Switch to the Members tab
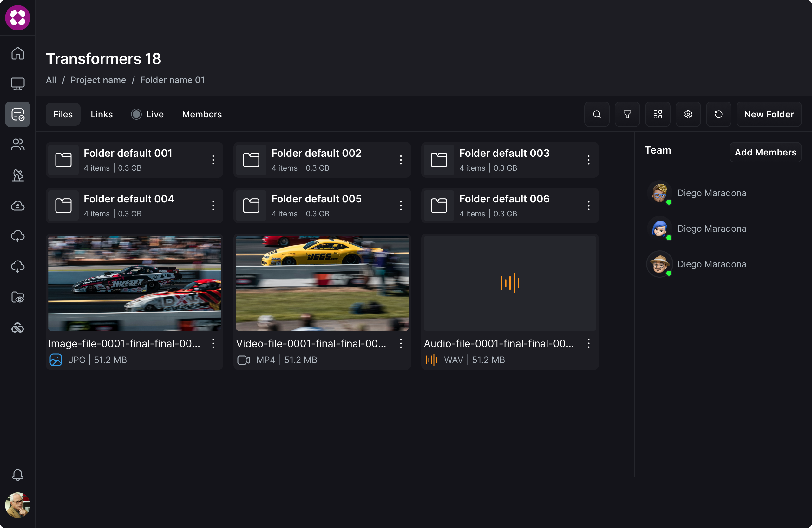The height and width of the screenshot is (528, 812). 202,114
